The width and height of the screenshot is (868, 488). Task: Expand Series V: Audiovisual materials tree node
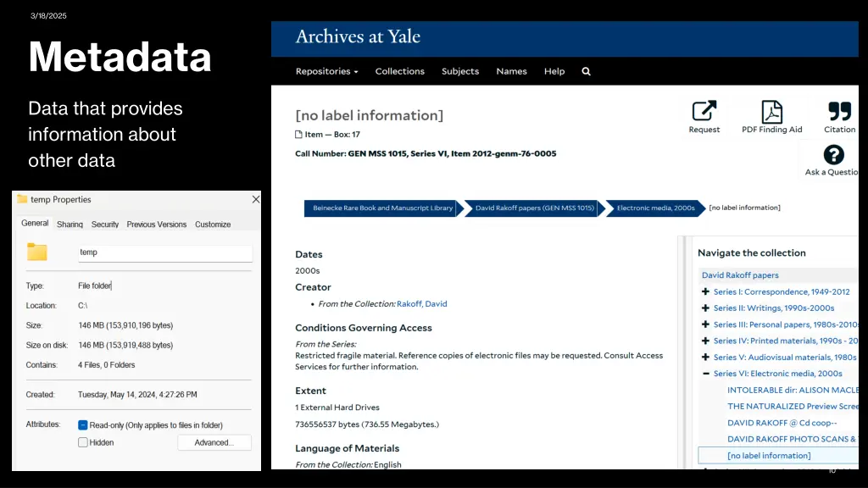click(705, 358)
